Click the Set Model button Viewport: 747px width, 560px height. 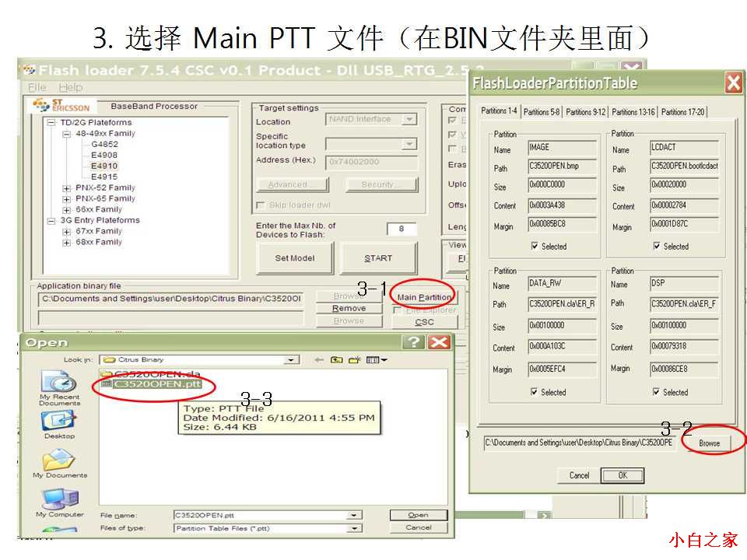(295, 258)
